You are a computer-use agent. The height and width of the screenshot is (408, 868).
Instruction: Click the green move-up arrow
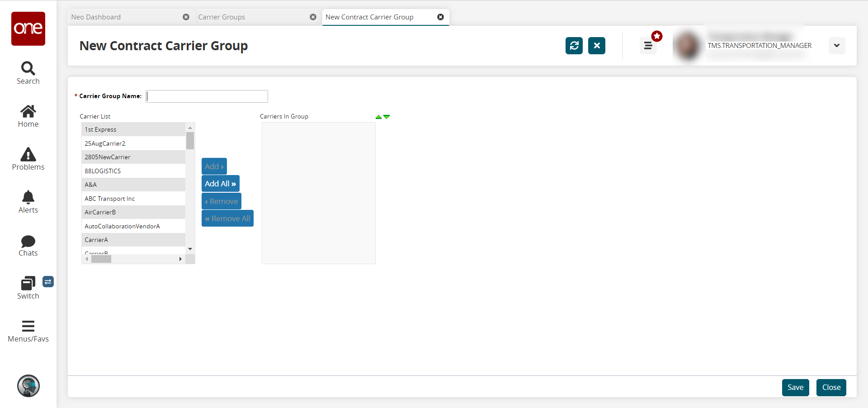378,117
